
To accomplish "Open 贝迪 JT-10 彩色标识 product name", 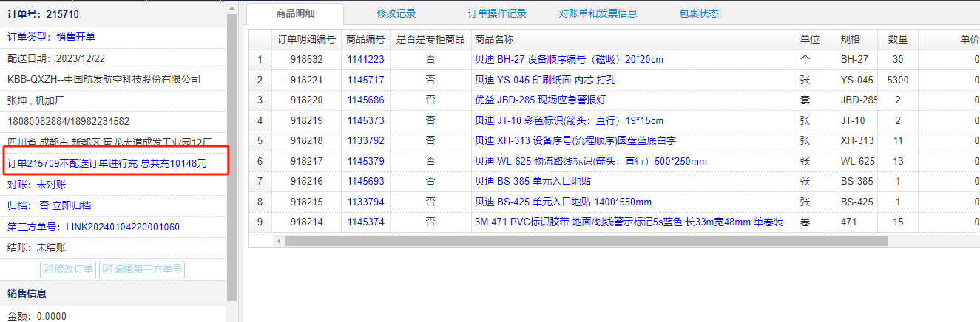I will click(569, 120).
